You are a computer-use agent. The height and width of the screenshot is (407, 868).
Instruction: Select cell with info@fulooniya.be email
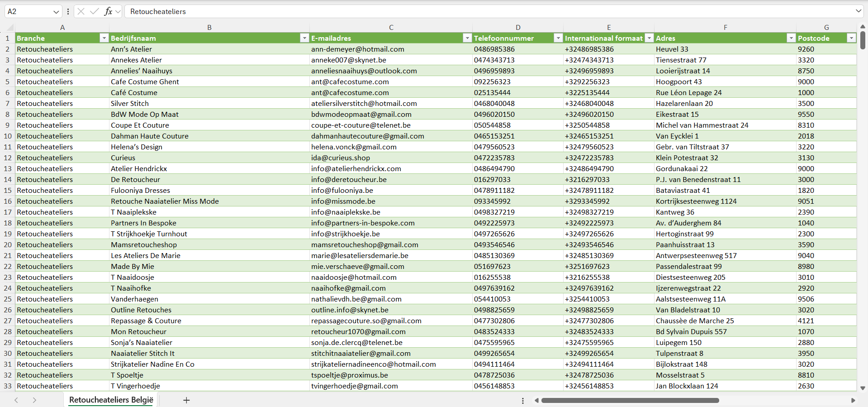342,191
